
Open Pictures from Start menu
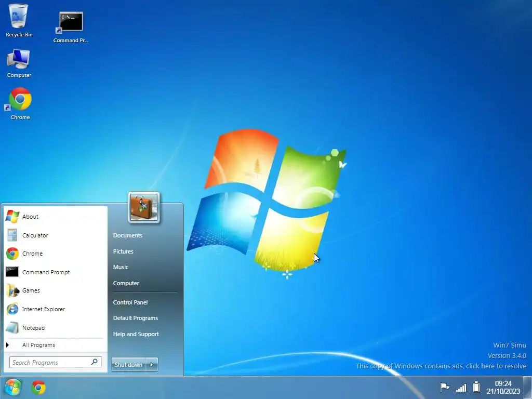coord(123,251)
